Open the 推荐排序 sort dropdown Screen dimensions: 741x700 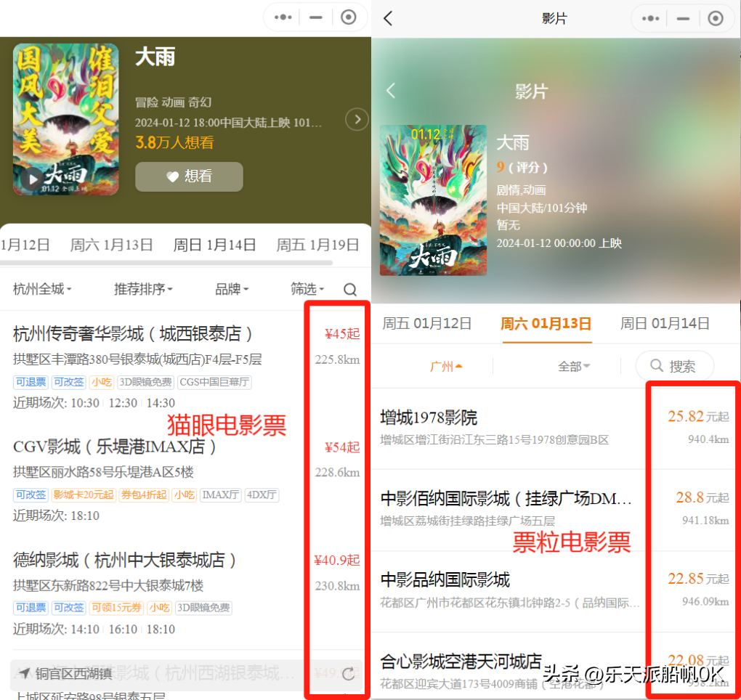click(x=143, y=289)
